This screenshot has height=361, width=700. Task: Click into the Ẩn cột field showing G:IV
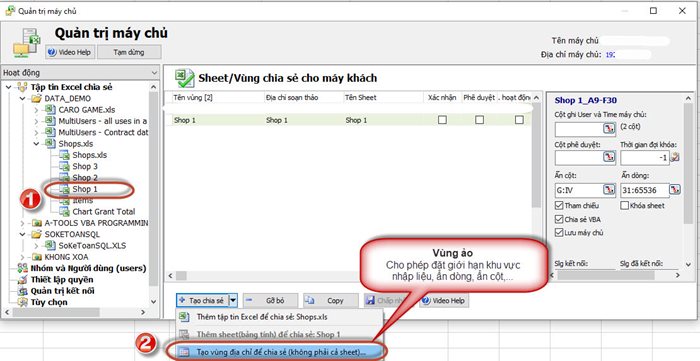click(x=579, y=190)
